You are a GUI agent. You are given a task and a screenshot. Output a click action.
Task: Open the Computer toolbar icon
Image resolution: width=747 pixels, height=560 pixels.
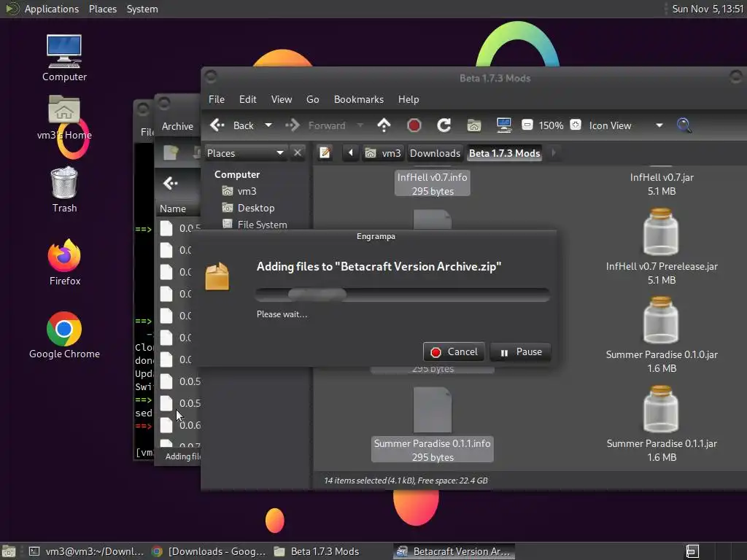pos(503,125)
